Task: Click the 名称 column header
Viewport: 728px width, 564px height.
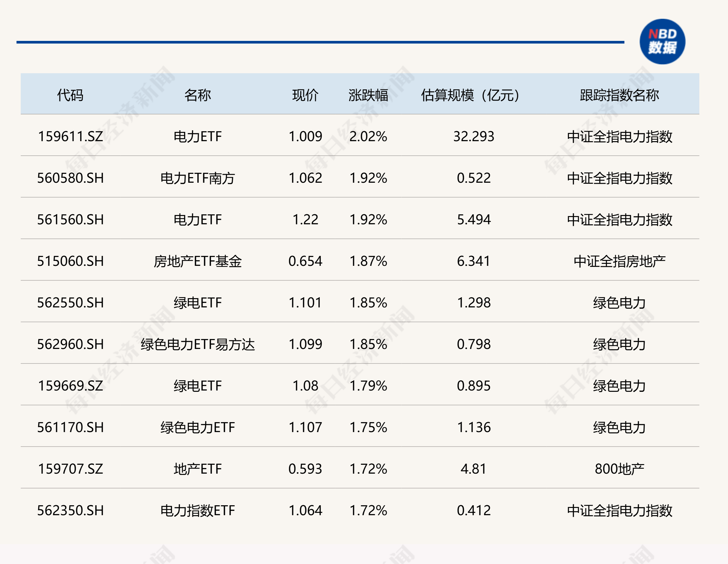Action: [198, 95]
